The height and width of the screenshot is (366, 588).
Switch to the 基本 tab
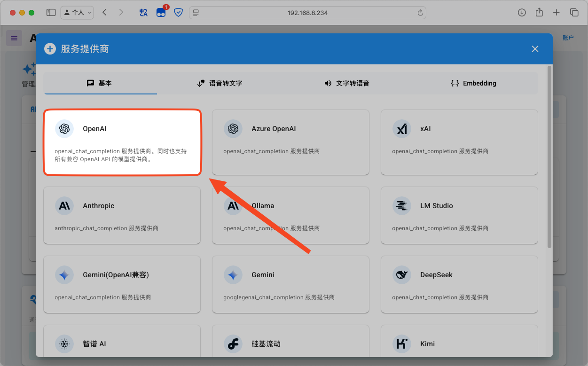click(100, 83)
